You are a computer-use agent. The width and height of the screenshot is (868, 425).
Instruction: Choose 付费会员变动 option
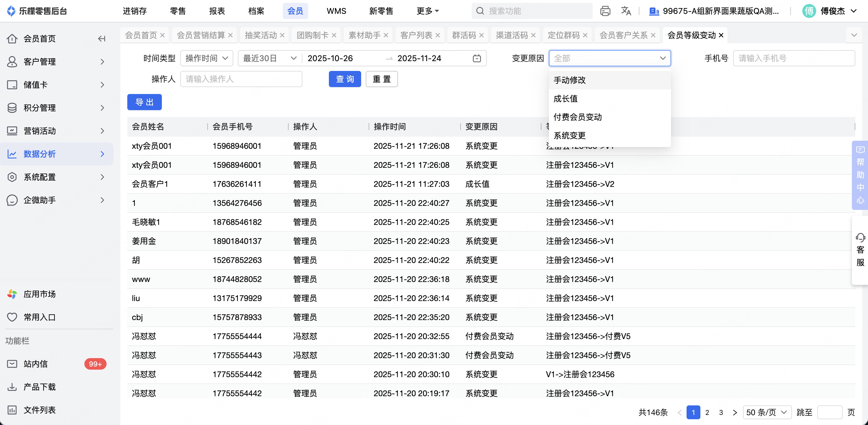tap(577, 117)
